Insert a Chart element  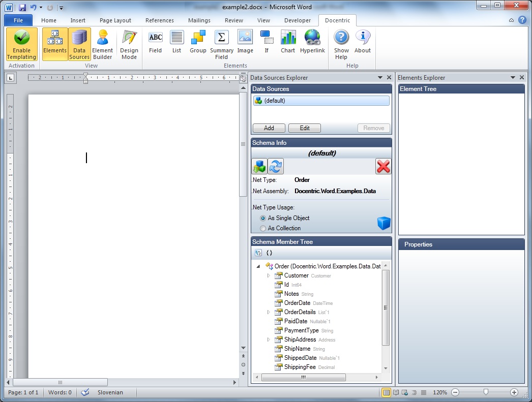click(288, 42)
